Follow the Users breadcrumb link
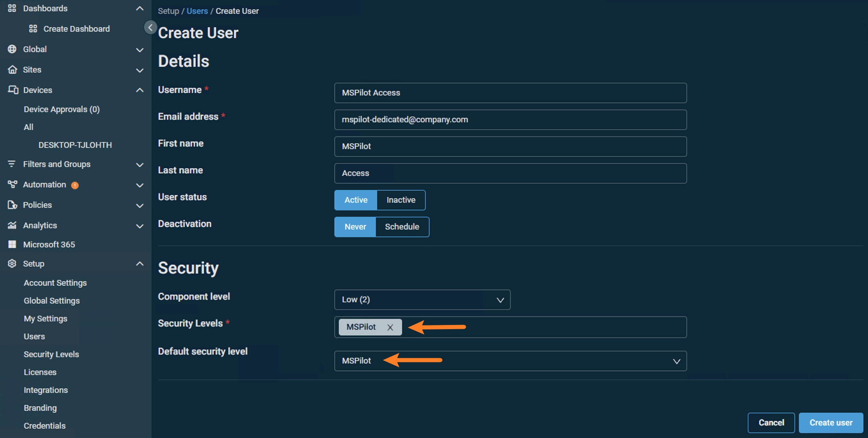This screenshot has height=438, width=868. [x=197, y=11]
